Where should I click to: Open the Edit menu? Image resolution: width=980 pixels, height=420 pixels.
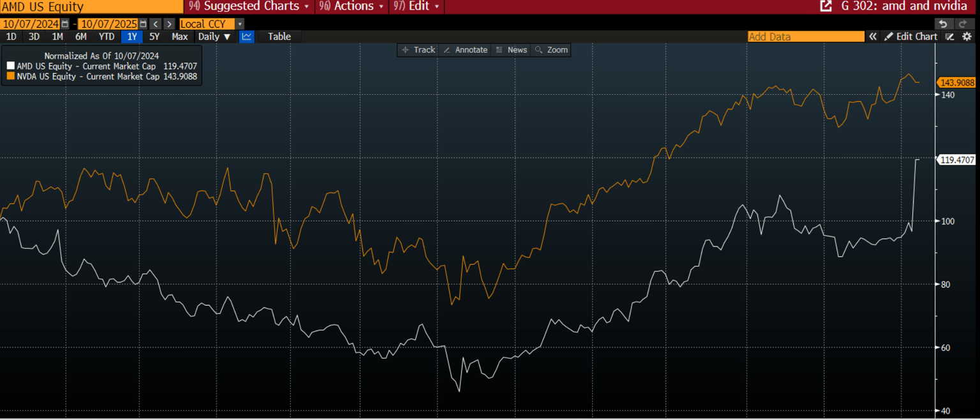pos(417,6)
